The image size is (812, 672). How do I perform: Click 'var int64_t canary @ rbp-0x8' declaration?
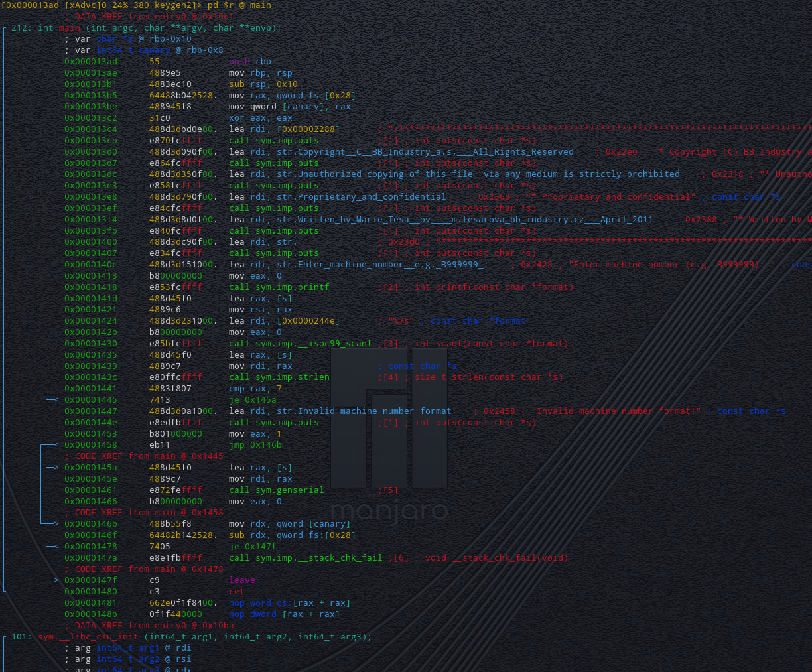click(144, 50)
